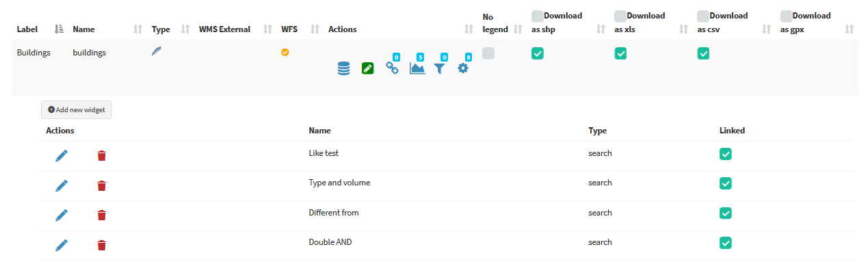Viewport: 868px width, 262px height.
Task: Delete the Type and volume widget
Action: [x=102, y=185]
